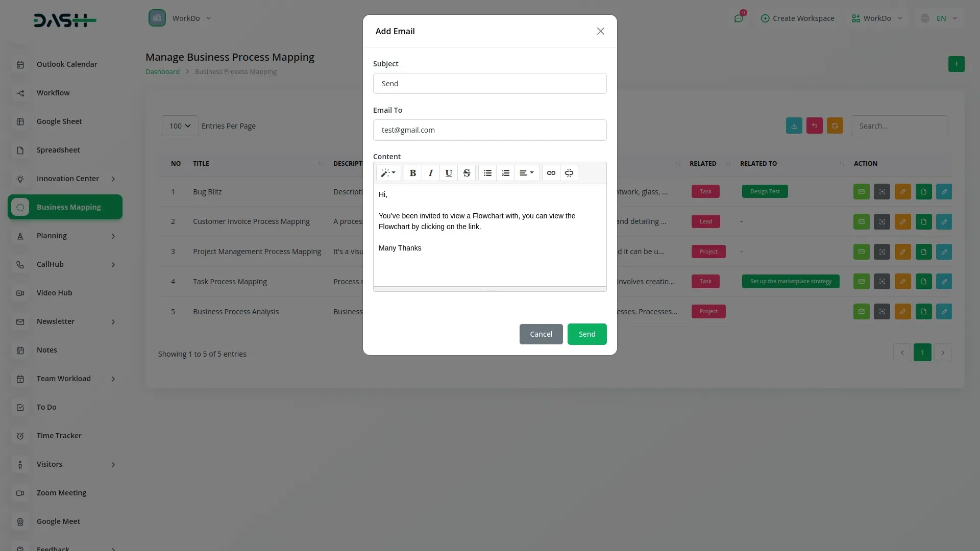Open the magic wand style dropdown
Image resolution: width=980 pixels, height=551 pixels.
pyautogui.click(x=388, y=173)
